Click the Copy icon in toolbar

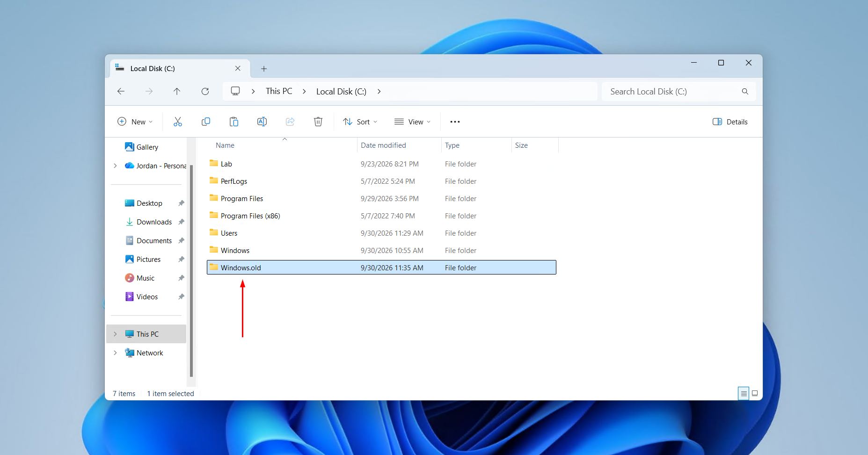tap(206, 122)
